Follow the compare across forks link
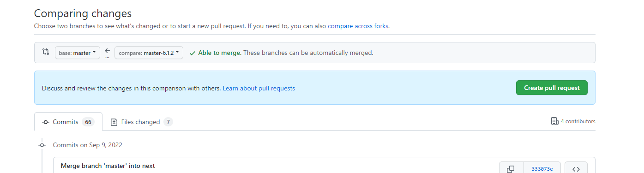 click(358, 26)
